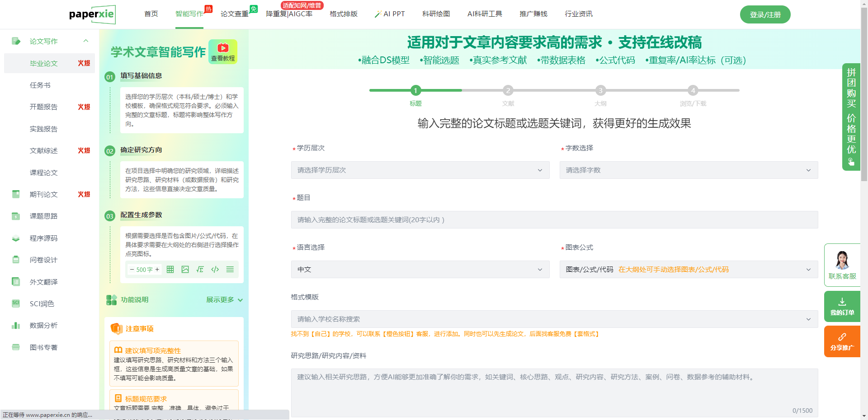Click the 题目 title input field
Viewport: 868px width, 420px height.
(x=554, y=220)
